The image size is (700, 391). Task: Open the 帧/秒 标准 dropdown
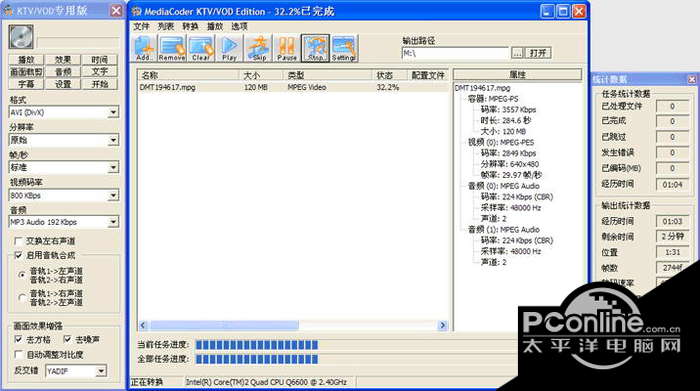113,168
